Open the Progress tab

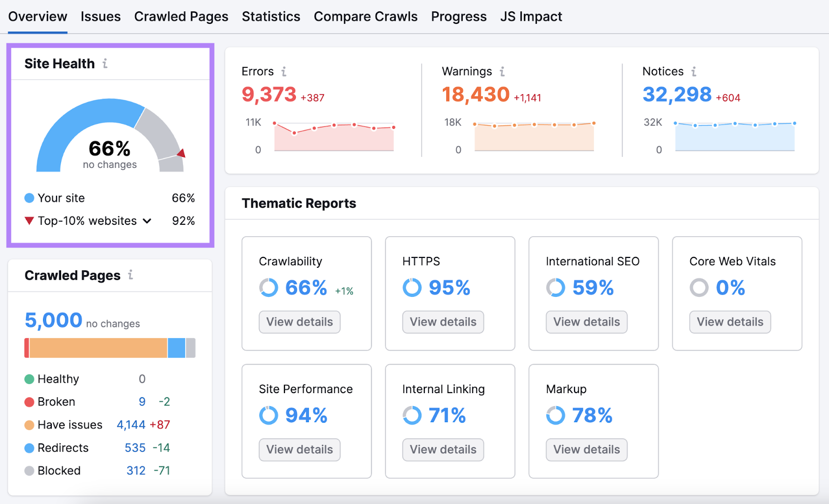459,17
